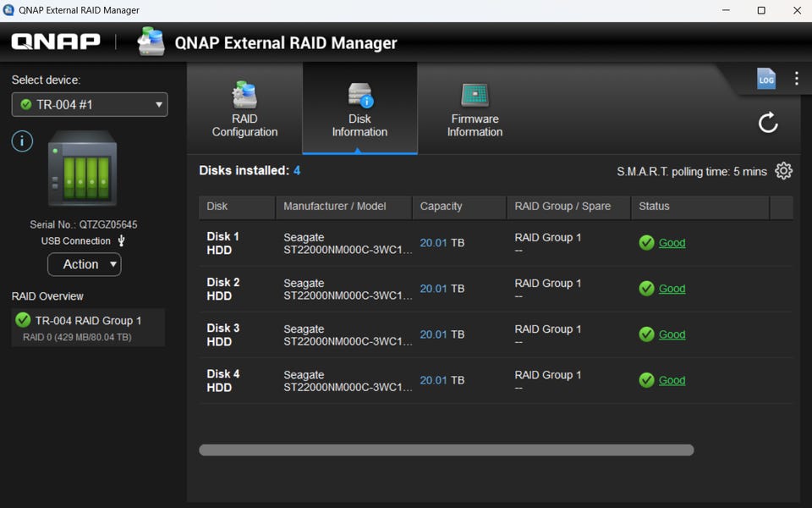The height and width of the screenshot is (508, 812).
Task: Open Disk 2 Good status link
Action: [672, 288]
